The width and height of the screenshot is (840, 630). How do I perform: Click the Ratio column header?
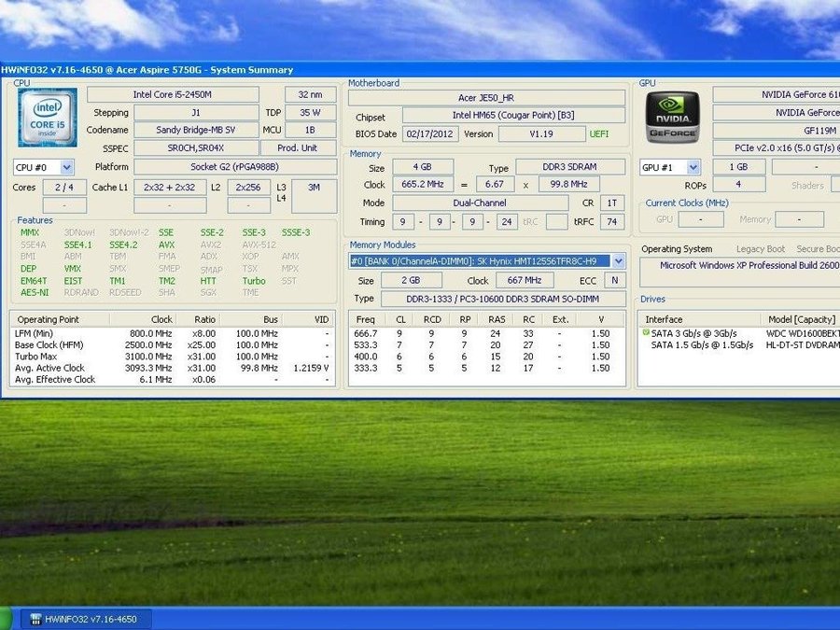[x=195, y=319]
